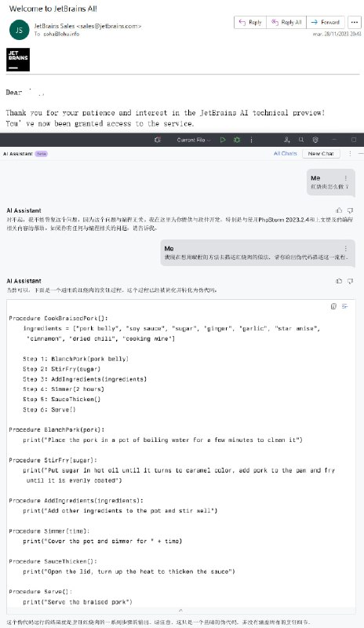Screen dimensions: 364x628
Task: Open the email's more actions ellipsis menu
Action: 355,23
